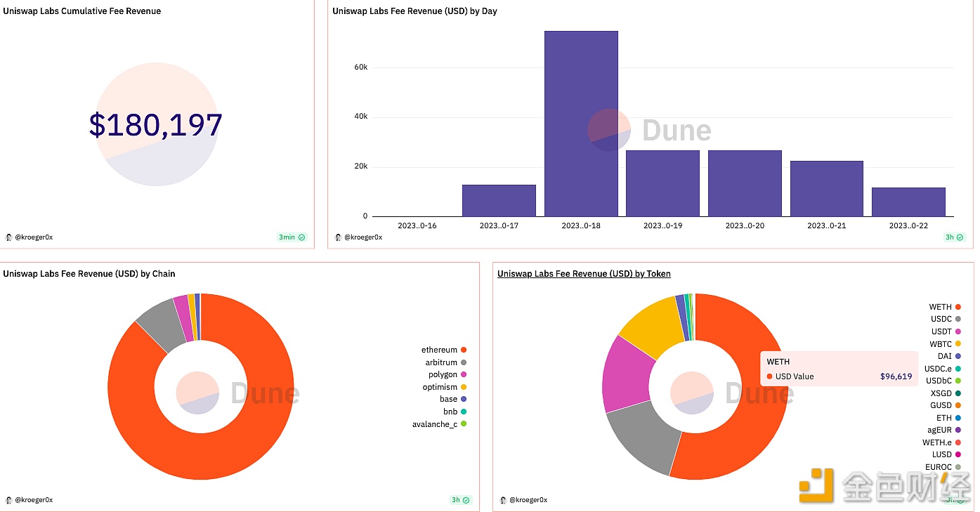Toggle the USDT series in the token legend
This screenshot has height=512, width=980.
coord(941,332)
